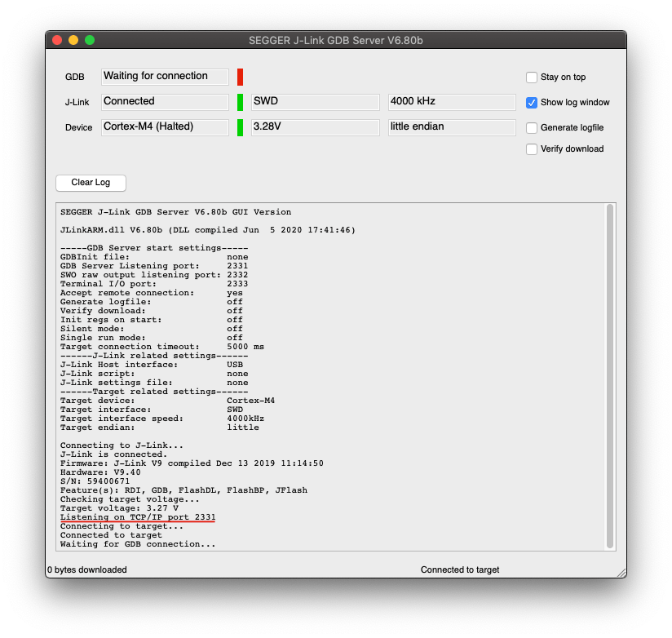
Task: Click the log window vertical scrollbar
Action: 609,375
